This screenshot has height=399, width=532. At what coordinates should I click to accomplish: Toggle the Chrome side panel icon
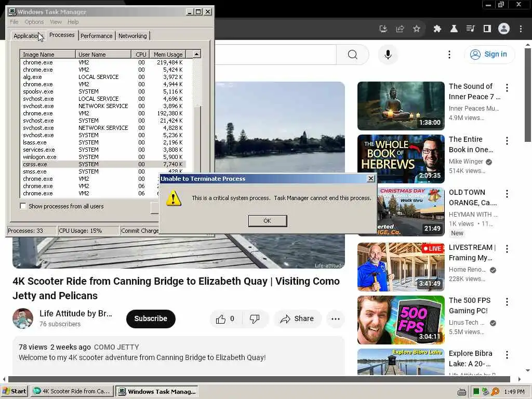click(x=487, y=29)
